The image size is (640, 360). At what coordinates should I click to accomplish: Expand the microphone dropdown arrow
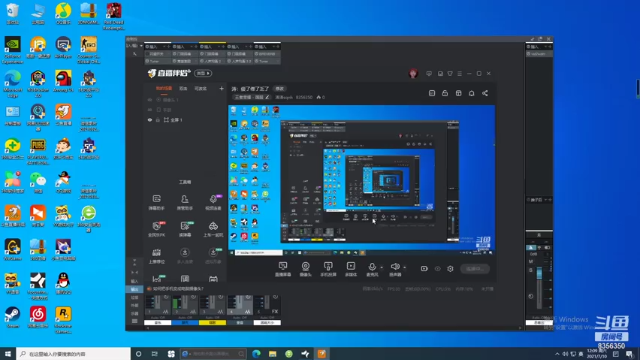(382, 268)
